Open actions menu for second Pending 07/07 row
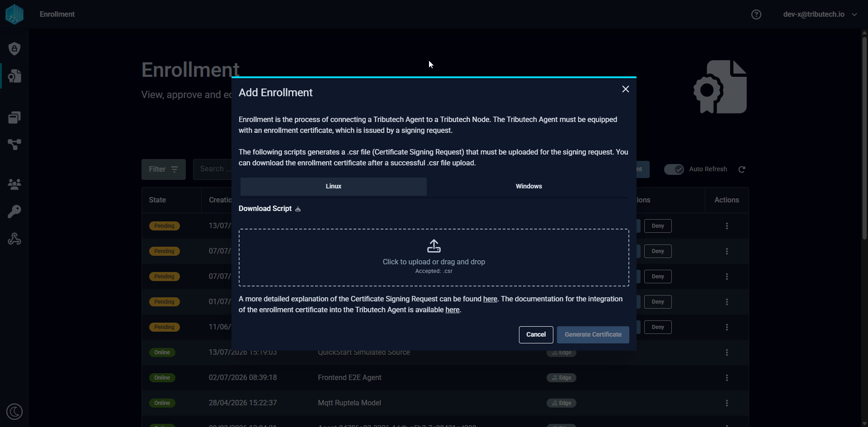Screen dimensions: 868x427 point(727,277)
